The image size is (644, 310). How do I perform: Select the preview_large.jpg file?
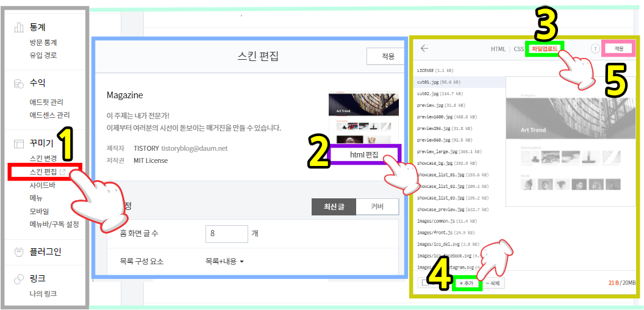click(x=450, y=151)
